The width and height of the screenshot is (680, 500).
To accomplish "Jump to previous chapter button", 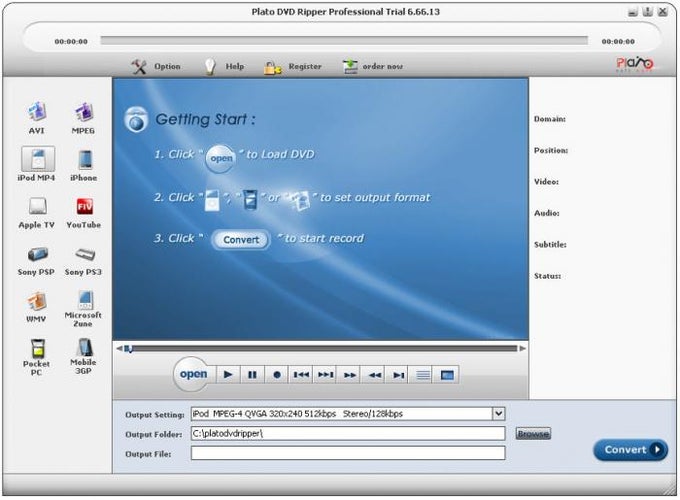I will click(301, 374).
